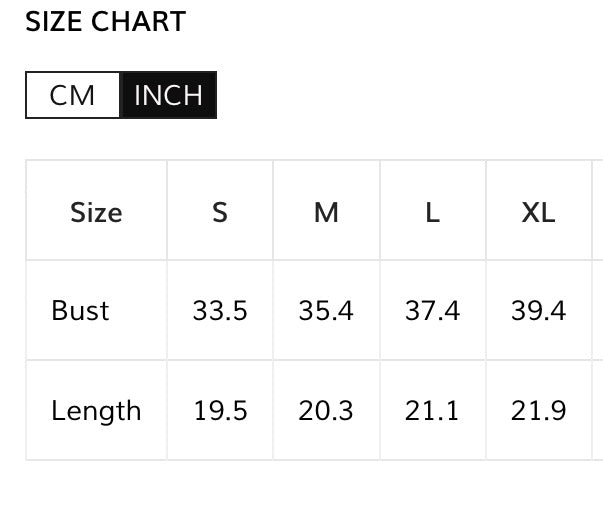Select the 20.3 length measurement cell
603x511 pixels.
[x=326, y=411]
